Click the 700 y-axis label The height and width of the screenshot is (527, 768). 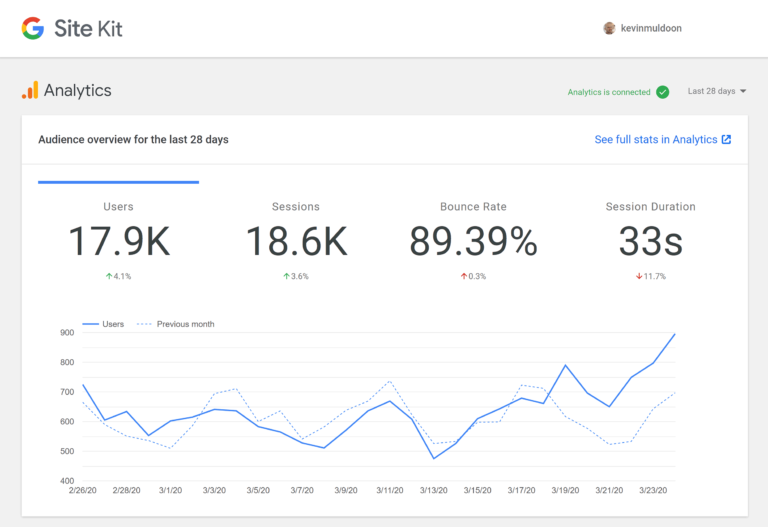click(67, 392)
